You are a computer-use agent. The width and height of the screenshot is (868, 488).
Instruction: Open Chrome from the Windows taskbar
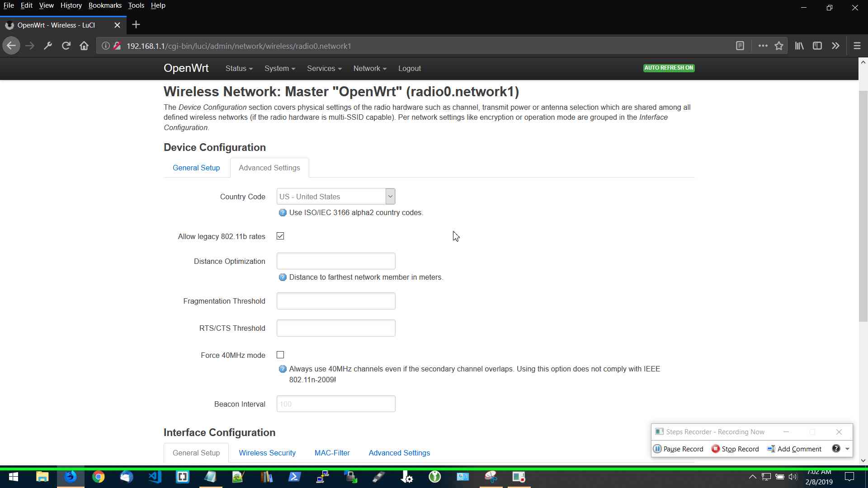click(x=98, y=477)
